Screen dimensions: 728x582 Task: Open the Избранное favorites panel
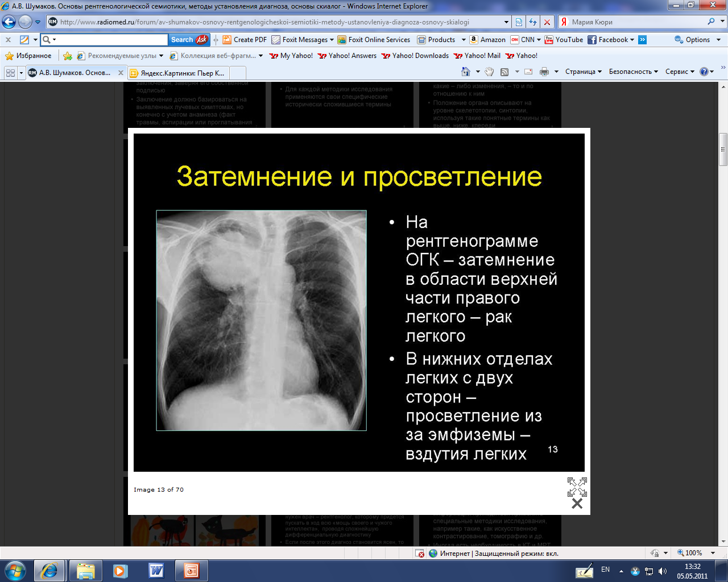click(28, 56)
